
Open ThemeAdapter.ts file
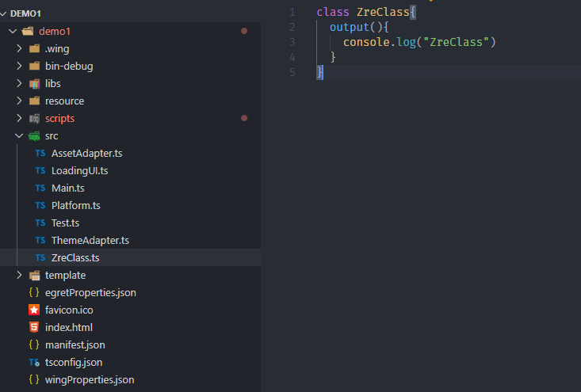click(90, 240)
